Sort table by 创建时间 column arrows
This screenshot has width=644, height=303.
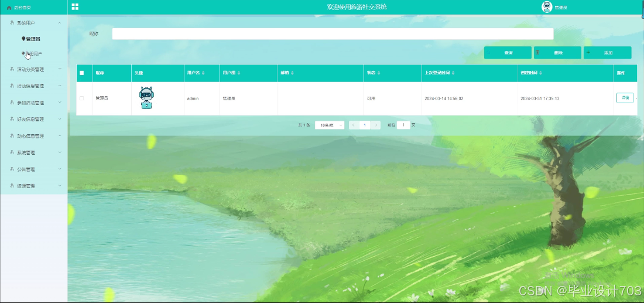[x=540, y=73]
